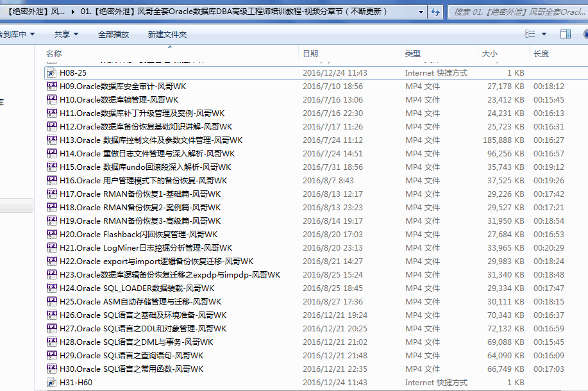588x391 pixels.
Task: Click the MP4 icon of H17.Oracle file
Action: [x=51, y=194]
